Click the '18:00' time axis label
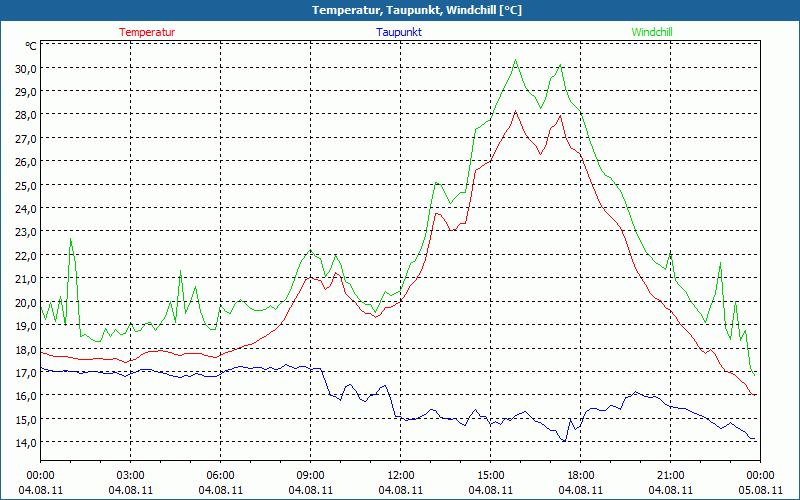The image size is (800, 500). tap(581, 476)
